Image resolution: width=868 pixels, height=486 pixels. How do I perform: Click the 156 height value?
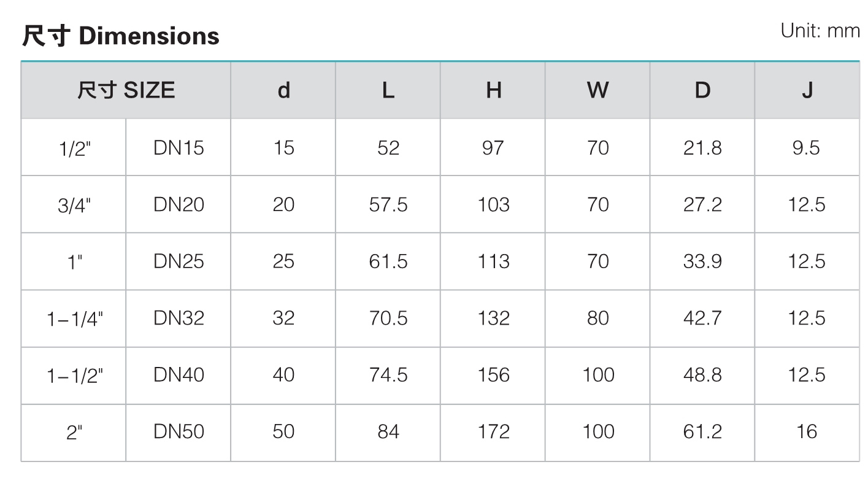point(493,375)
